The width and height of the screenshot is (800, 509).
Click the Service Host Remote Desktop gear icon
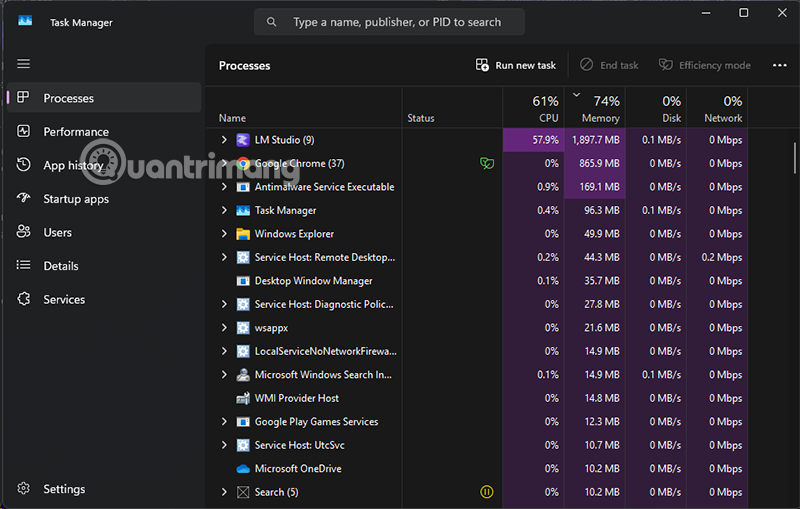(x=243, y=257)
